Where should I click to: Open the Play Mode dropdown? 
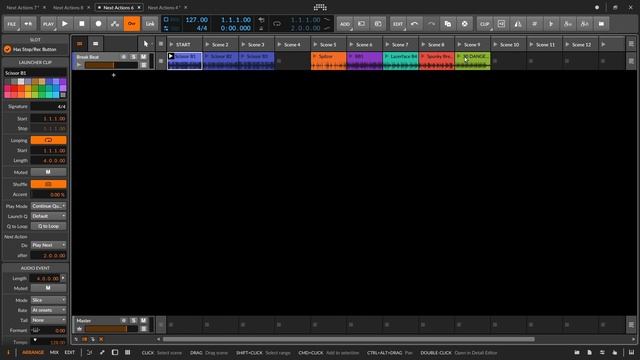click(48, 206)
